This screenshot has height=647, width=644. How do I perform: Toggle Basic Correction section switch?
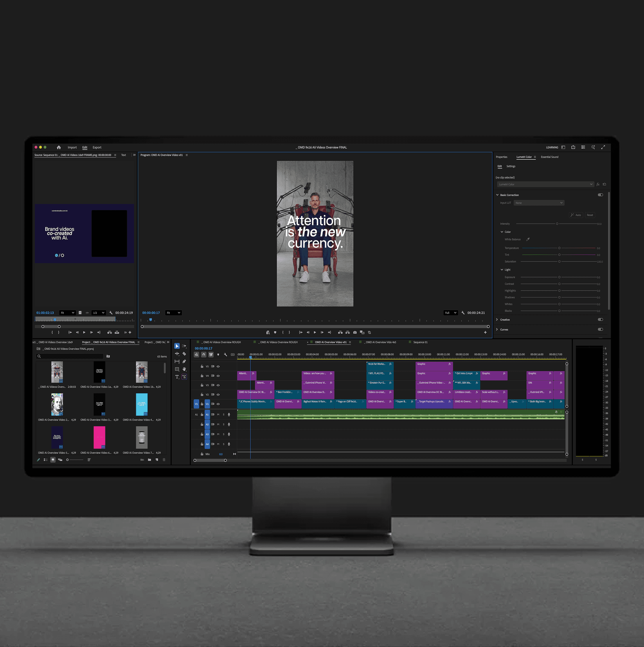600,195
